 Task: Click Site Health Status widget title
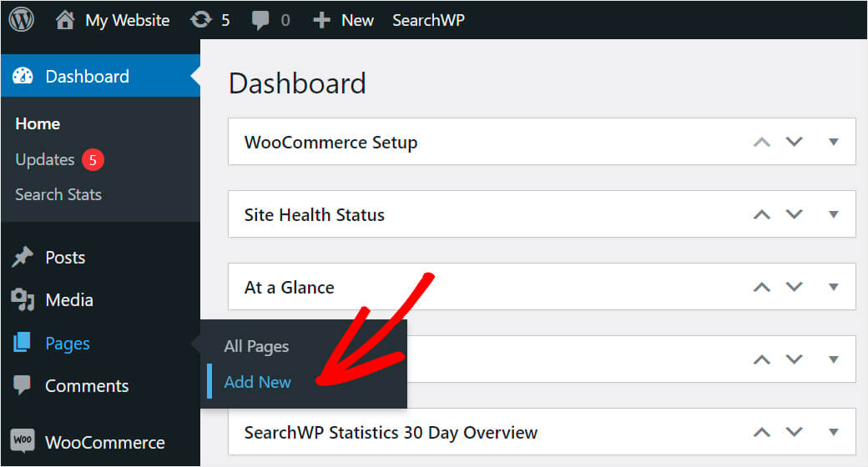pos(315,214)
